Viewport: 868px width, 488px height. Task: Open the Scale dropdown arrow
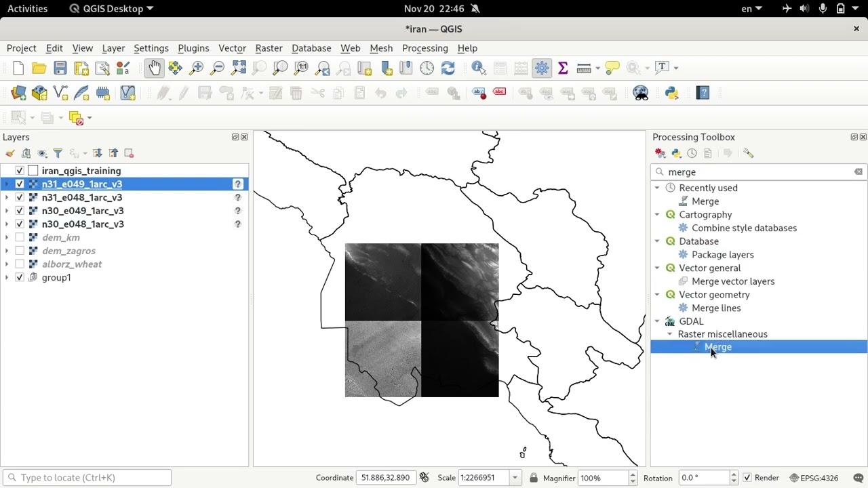click(x=515, y=478)
